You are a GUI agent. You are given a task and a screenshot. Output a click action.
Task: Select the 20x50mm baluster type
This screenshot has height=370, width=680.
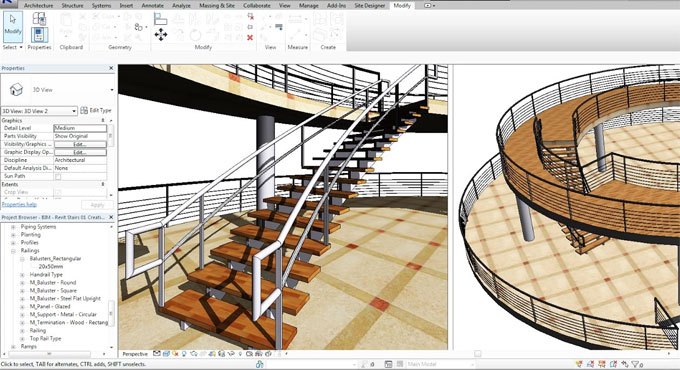point(50,267)
